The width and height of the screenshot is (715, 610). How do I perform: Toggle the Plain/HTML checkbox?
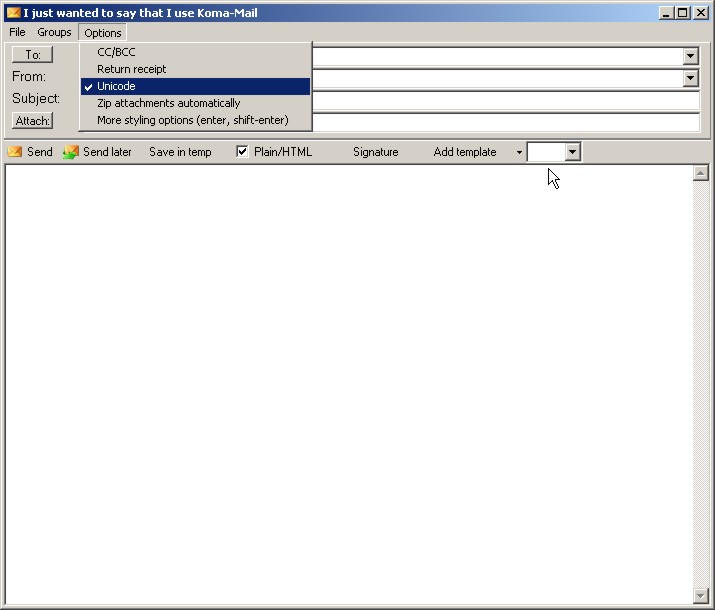pyautogui.click(x=242, y=151)
